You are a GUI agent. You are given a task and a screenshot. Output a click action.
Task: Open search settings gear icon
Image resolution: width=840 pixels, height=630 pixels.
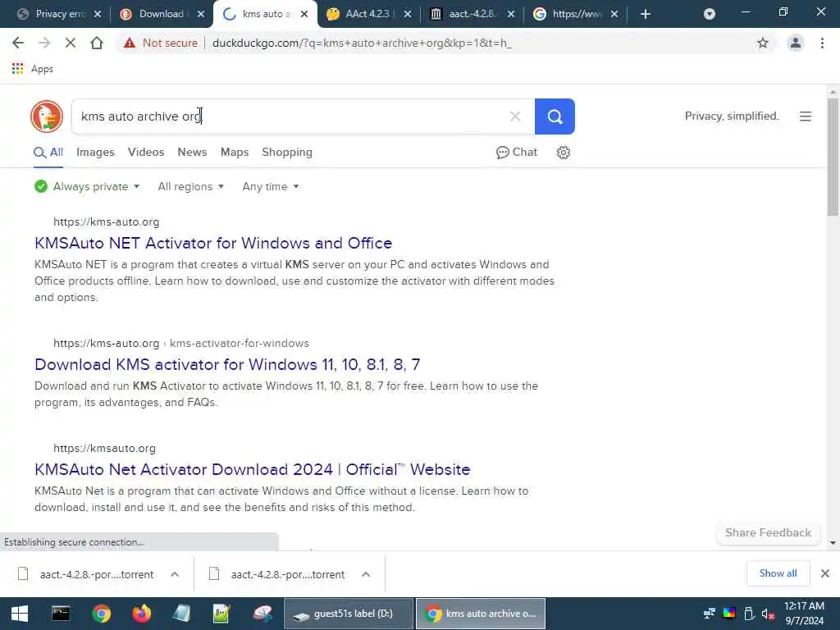click(563, 153)
